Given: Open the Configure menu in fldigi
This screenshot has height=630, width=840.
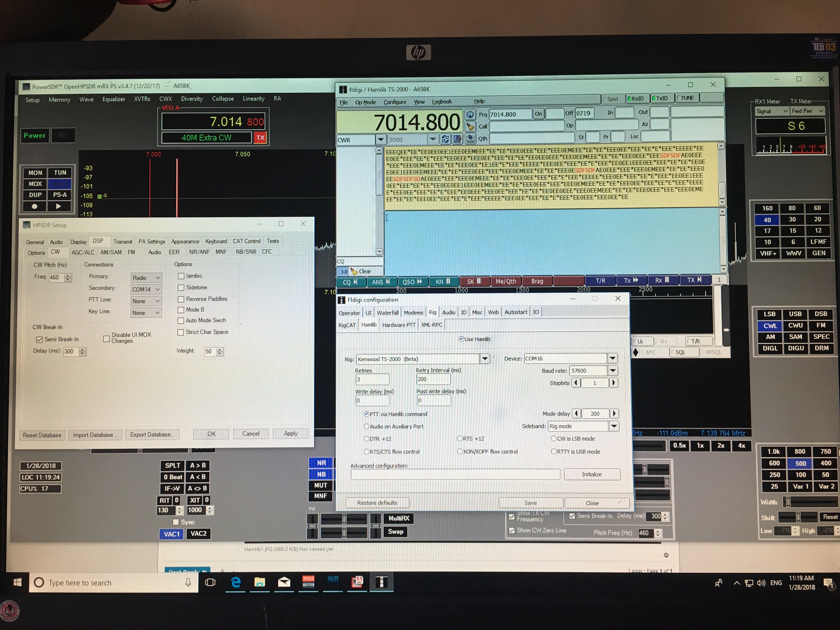Looking at the screenshot, I should click(395, 102).
